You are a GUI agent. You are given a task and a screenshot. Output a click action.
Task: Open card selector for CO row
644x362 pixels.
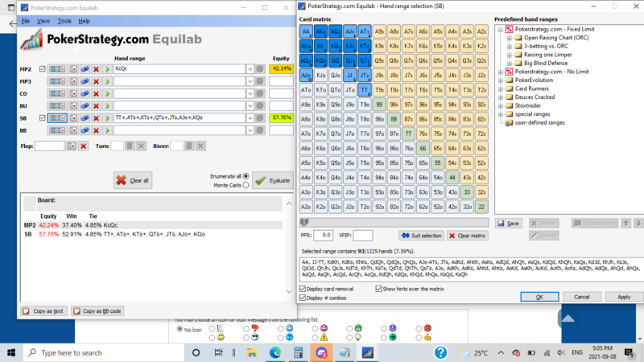(x=73, y=93)
